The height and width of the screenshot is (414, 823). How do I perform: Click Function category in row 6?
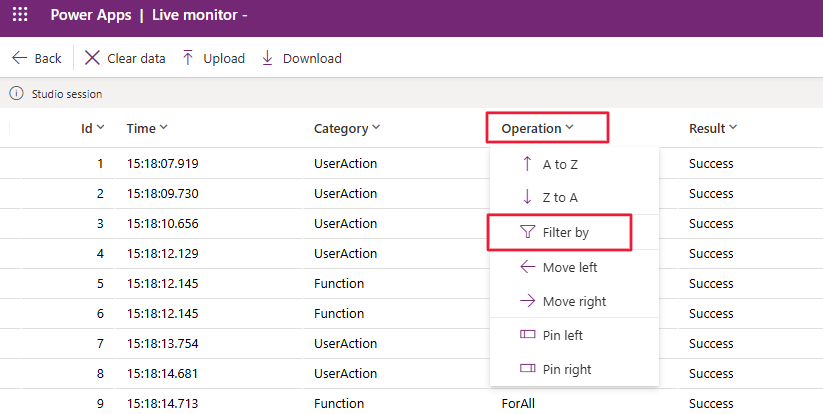[x=339, y=313]
